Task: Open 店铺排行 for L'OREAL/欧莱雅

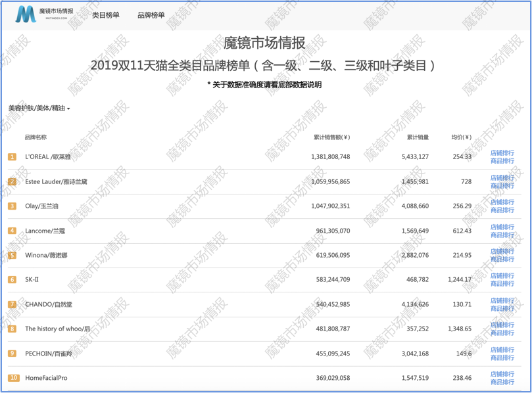Action: click(x=502, y=153)
